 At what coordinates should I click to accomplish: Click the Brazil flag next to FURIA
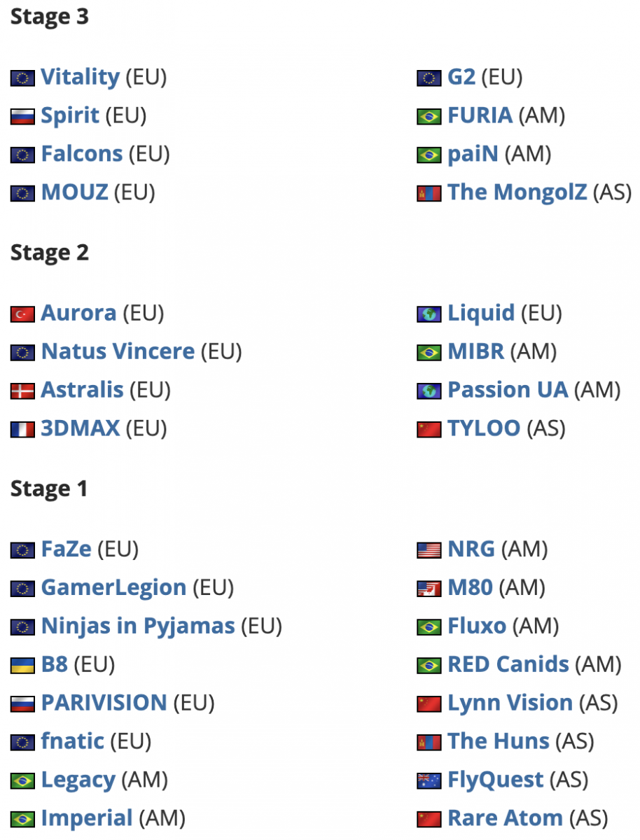tap(429, 116)
